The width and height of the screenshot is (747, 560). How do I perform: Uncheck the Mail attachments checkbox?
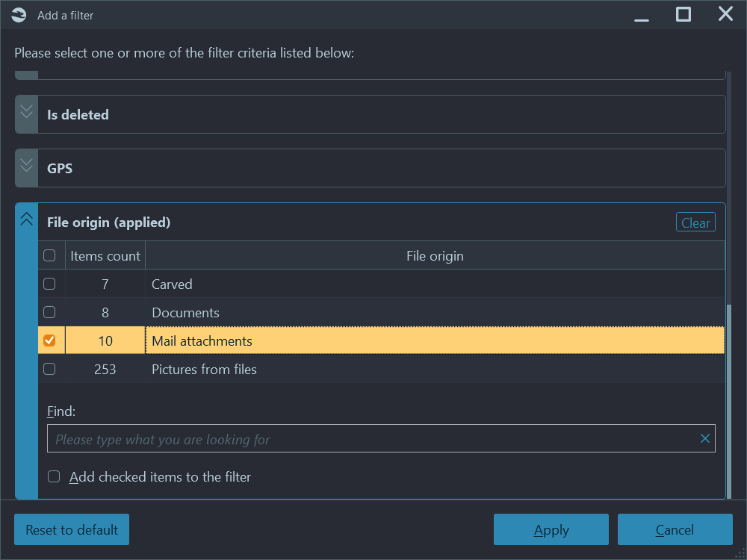pos(49,340)
